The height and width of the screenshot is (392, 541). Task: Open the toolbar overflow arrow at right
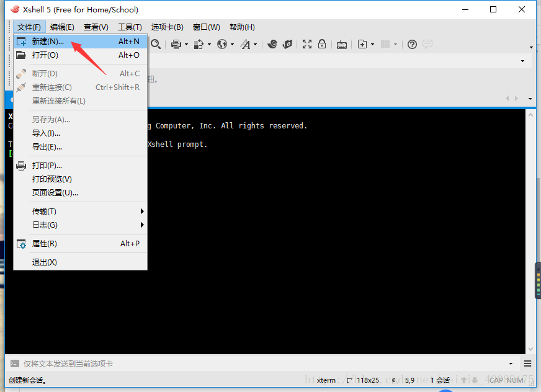click(x=531, y=47)
